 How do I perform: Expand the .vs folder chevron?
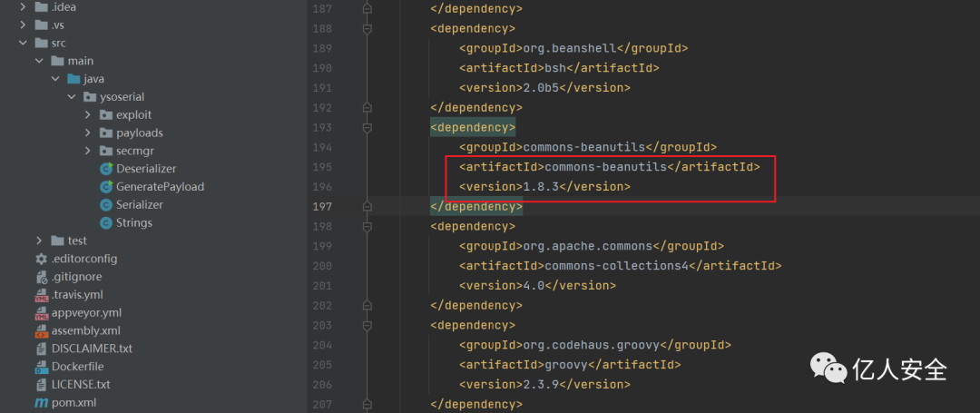(x=23, y=25)
